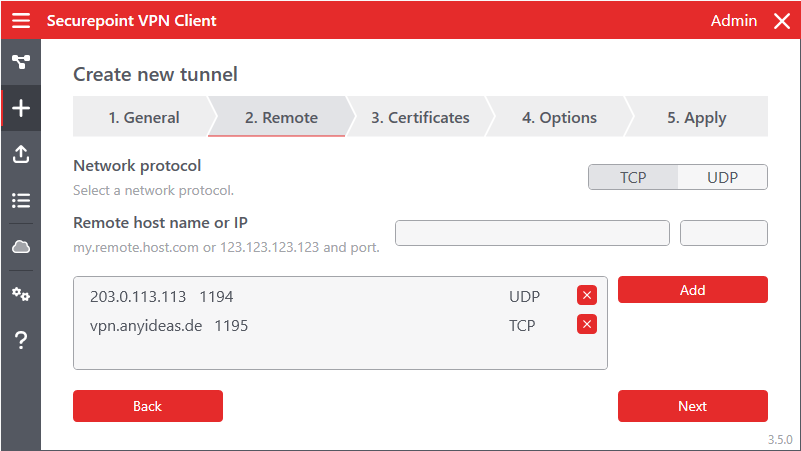Select TCP network protocol
801x451 pixels.
(633, 177)
